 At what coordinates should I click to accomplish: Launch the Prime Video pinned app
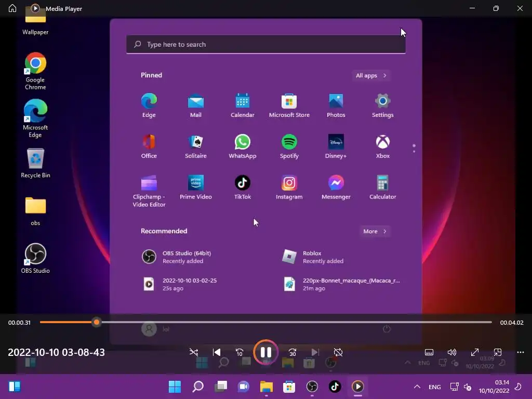[196, 187]
